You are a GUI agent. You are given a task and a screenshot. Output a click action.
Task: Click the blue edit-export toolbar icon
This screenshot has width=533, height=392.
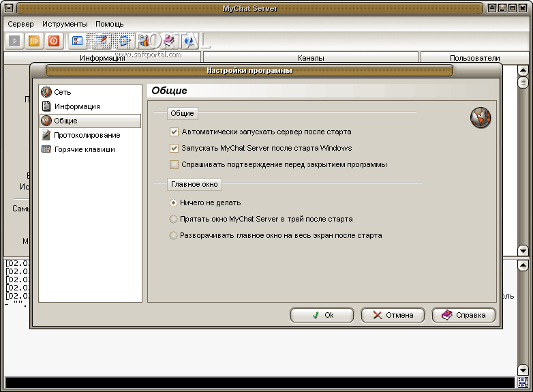pos(125,41)
